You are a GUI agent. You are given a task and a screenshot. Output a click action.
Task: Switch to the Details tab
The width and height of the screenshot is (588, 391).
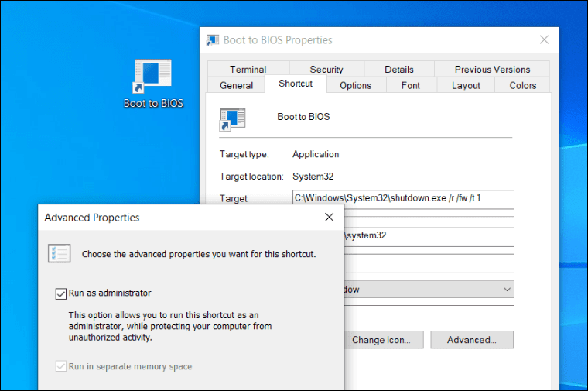pyautogui.click(x=399, y=70)
